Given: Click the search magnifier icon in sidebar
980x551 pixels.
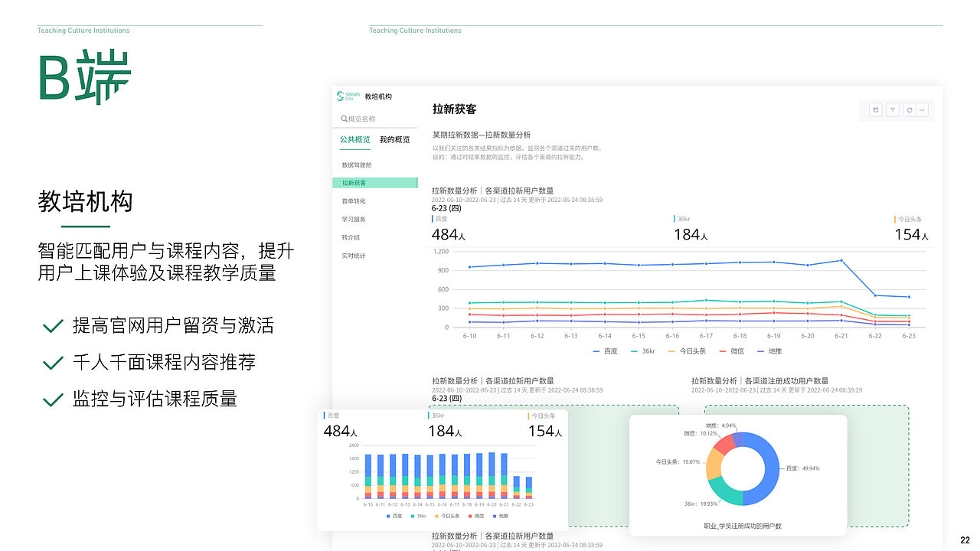Looking at the screenshot, I should tap(344, 119).
